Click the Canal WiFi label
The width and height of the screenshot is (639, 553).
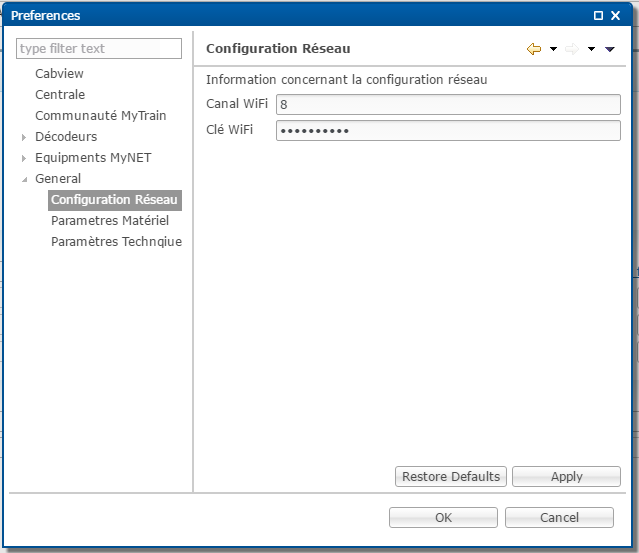pos(237,104)
